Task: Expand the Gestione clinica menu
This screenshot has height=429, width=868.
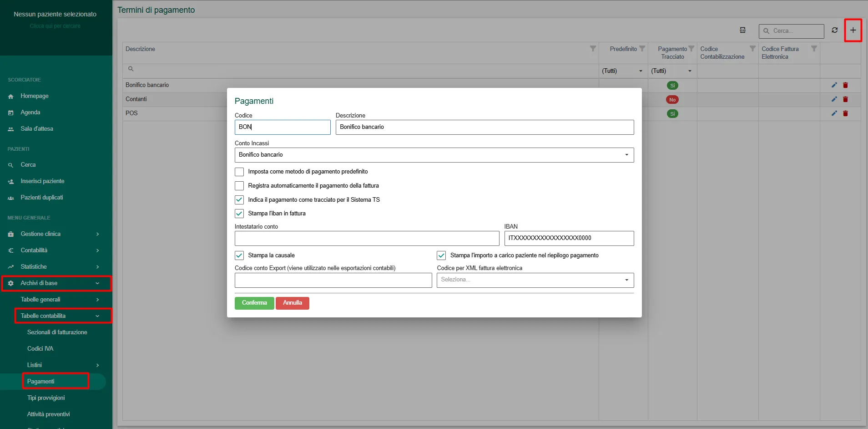Action: (x=54, y=234)
